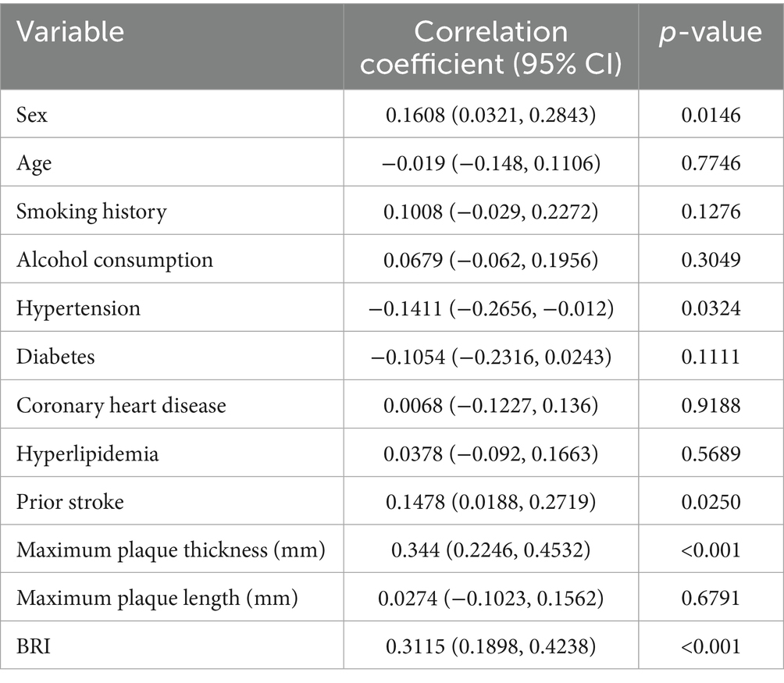Click the Variable column header
The width and height of the screenshot is (784, 683).
pyautogui.click(x=70, y=32)
